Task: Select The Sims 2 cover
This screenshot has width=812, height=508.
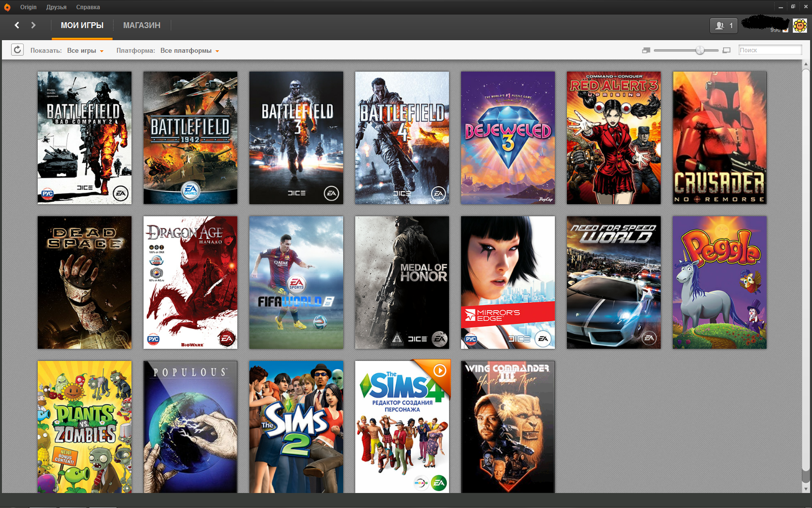Action: pos(296,427)
